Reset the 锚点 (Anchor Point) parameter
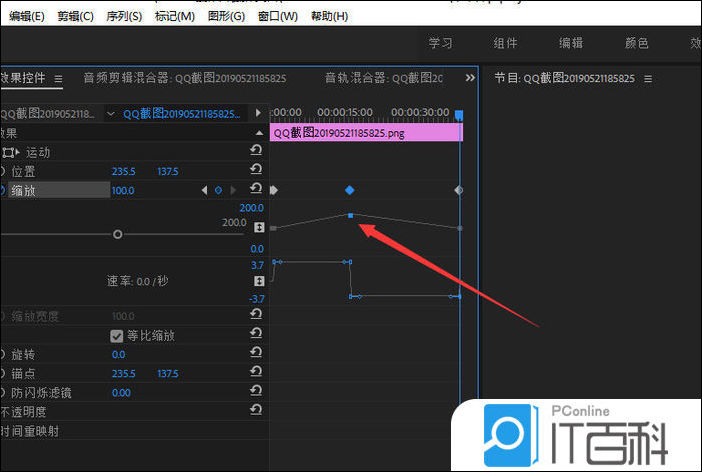The width and height of the screenshot is (702, 472). click(256, 373)
